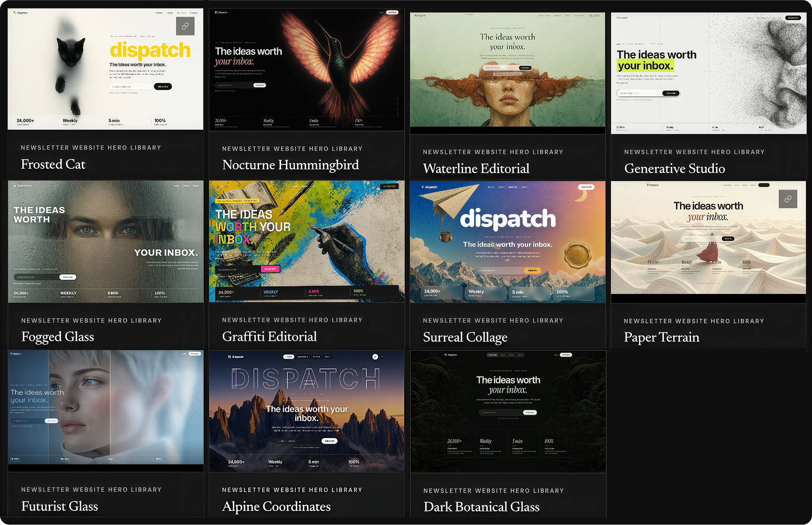Screen dimensions: 812x525
Task: Select the "Generative Studio" title
Action: 675,168
